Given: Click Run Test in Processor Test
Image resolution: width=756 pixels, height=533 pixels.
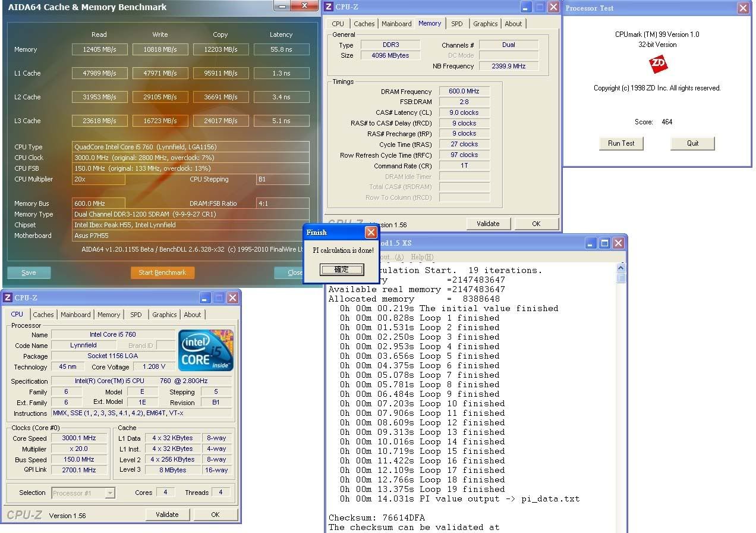Looking at the screenshot, I should tap(621, 143).
